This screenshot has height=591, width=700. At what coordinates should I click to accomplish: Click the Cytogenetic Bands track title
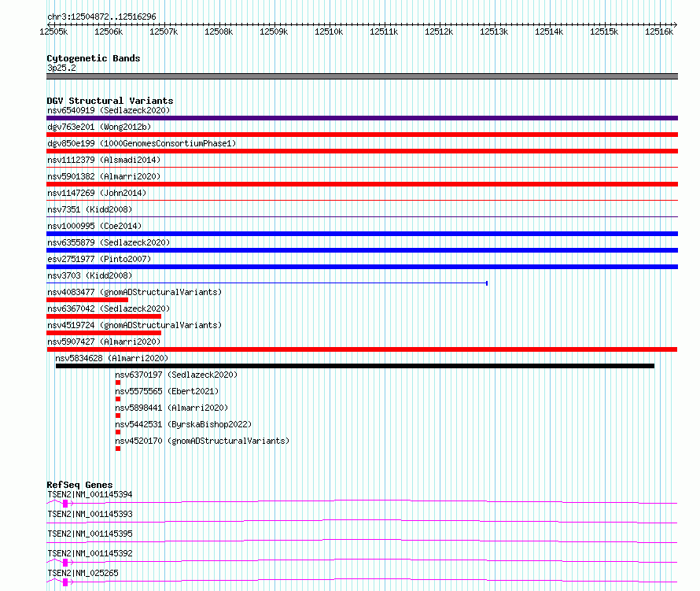94,58
